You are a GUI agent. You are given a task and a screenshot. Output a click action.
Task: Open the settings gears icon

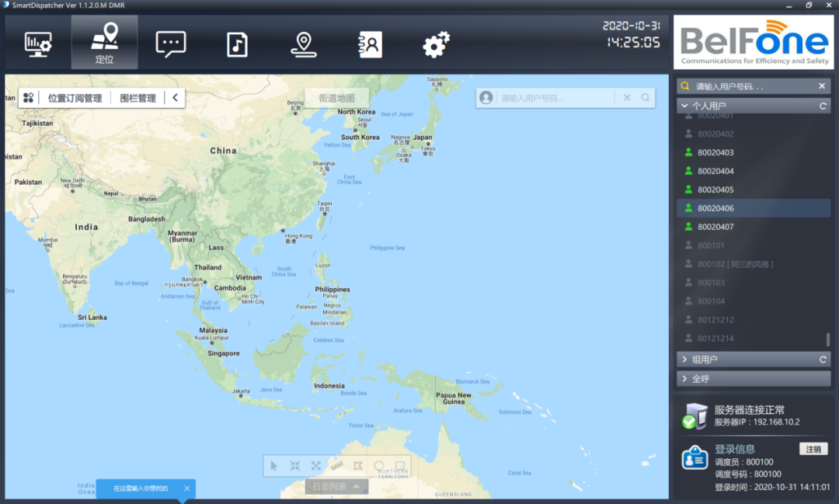(436, 44)
